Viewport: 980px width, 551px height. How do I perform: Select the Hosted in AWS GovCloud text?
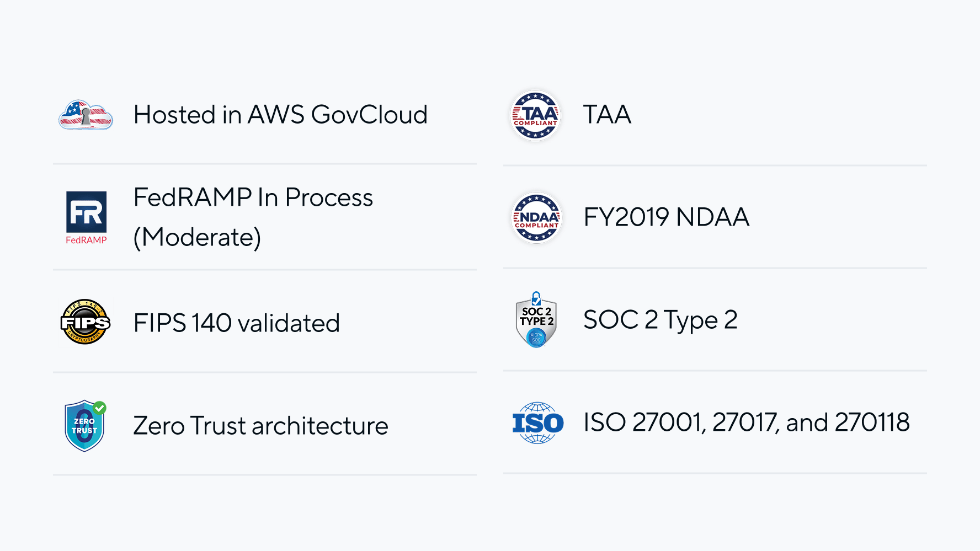coord(281,115)
